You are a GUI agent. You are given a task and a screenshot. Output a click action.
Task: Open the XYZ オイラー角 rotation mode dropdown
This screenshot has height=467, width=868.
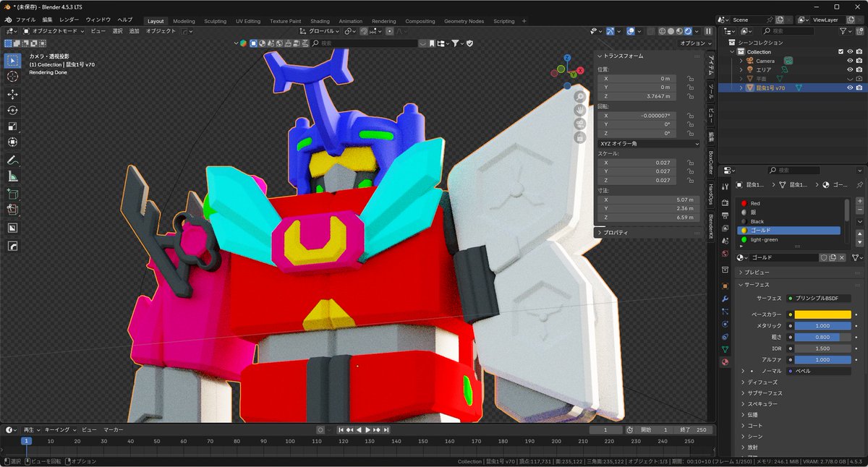point(650,144)
